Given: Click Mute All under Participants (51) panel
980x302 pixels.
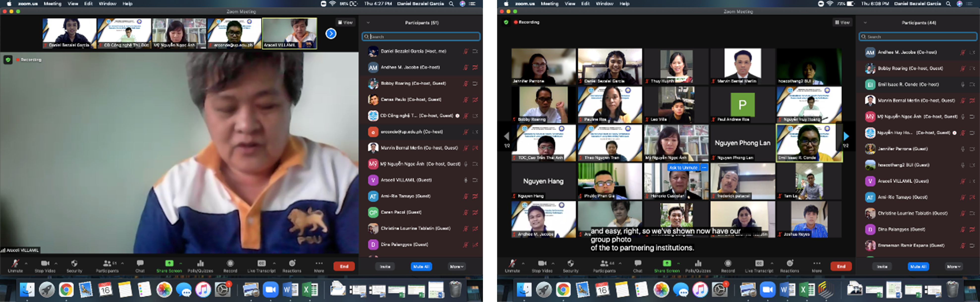Looking at the screenshot, I should tap(421, 267).
